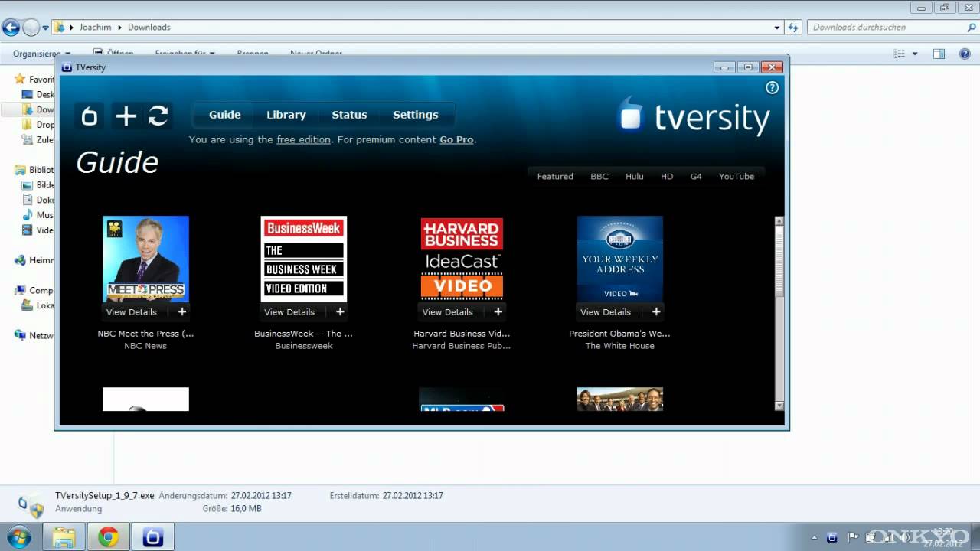
Task: Select the Featured guide category
Action: (555, 176)
